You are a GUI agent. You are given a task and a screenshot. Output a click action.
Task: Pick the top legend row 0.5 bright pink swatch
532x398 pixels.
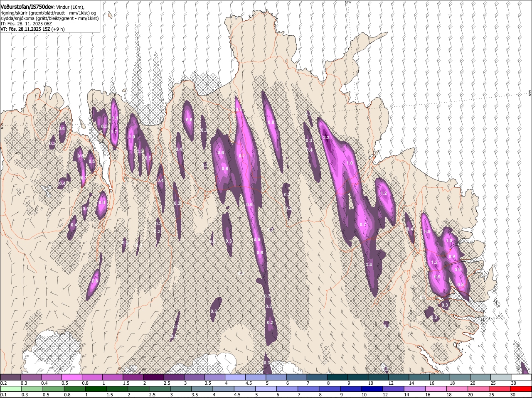[71, 377]
